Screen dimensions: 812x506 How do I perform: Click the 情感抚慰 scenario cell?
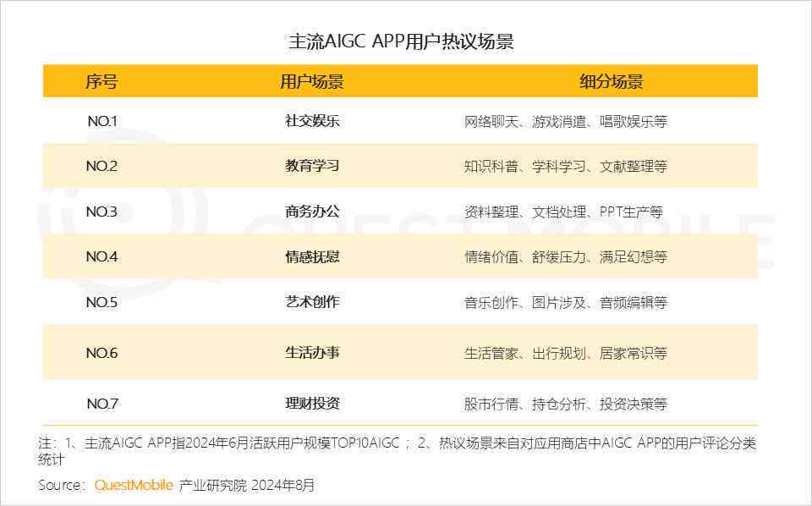(312, 256)
